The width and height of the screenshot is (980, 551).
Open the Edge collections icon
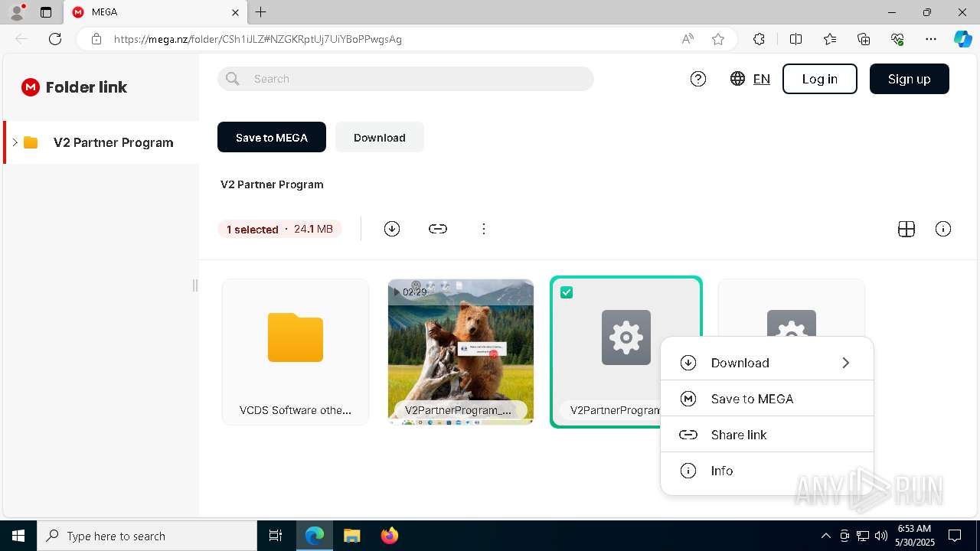tap(864, 39)
